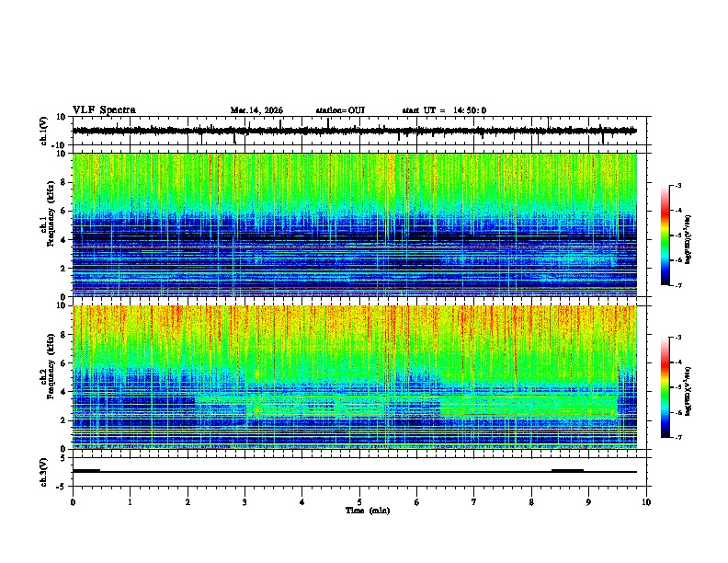Click the ch.2 colorbar log(PSD) label

[688, 391]
